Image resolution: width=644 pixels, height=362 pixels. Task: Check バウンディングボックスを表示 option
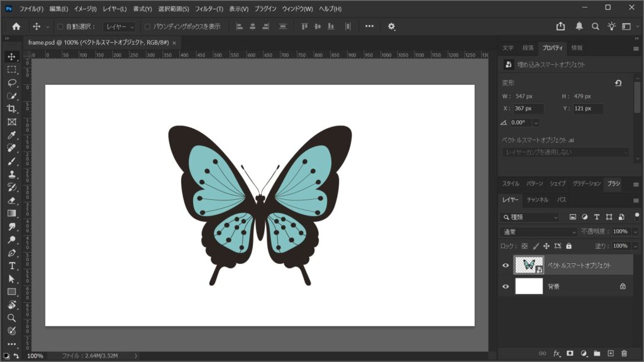point(148,26)
